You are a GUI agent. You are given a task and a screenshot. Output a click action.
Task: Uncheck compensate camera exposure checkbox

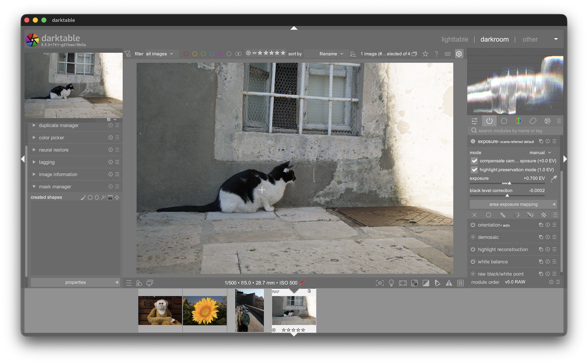pos(474,161)
